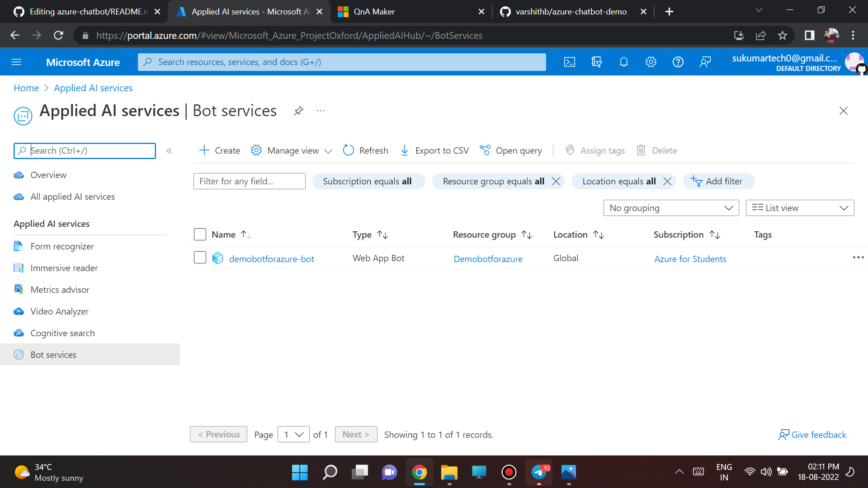Image resolution: width=868 pixels, height=488 pixels.
Task: Open the List view dropdown
Action: pos(799,208)
